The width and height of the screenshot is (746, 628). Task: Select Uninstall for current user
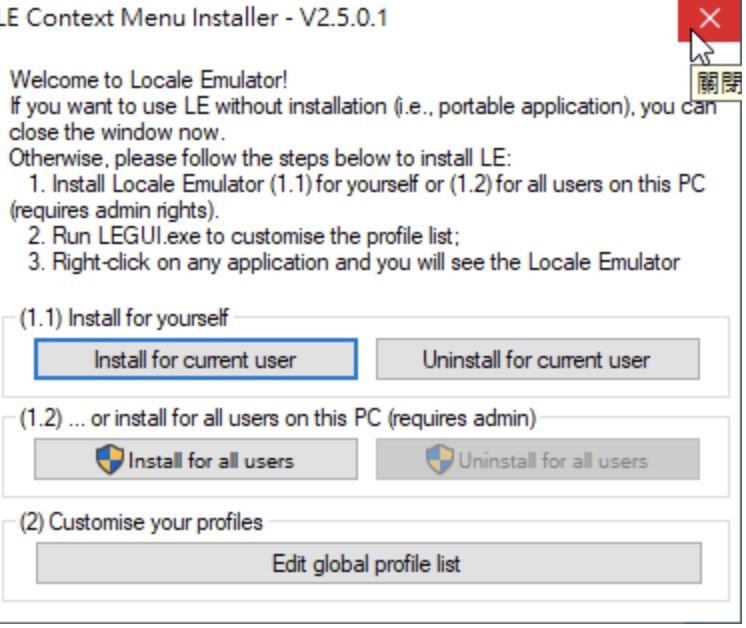click(x=538, y=359)
